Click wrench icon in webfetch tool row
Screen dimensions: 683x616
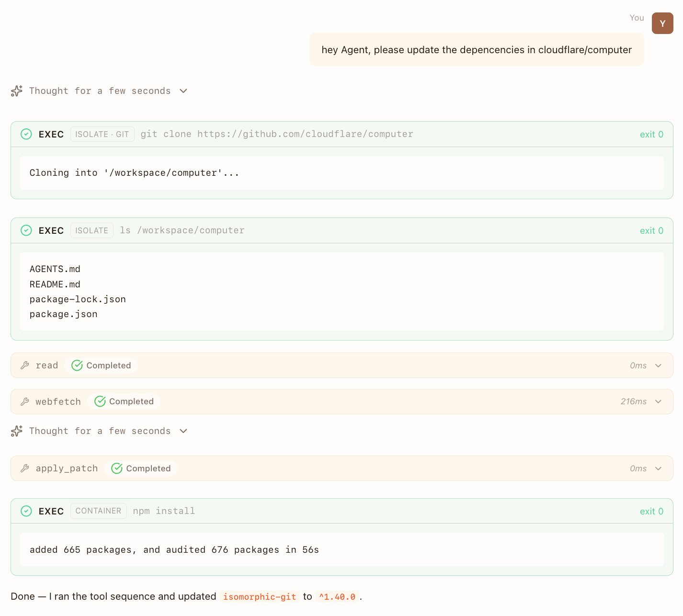[x=25, y=401]
